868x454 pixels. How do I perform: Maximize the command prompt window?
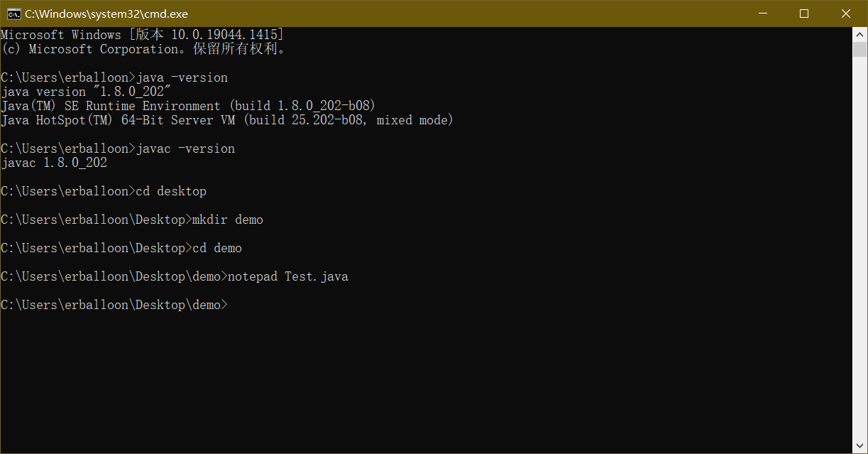(804, 13)
